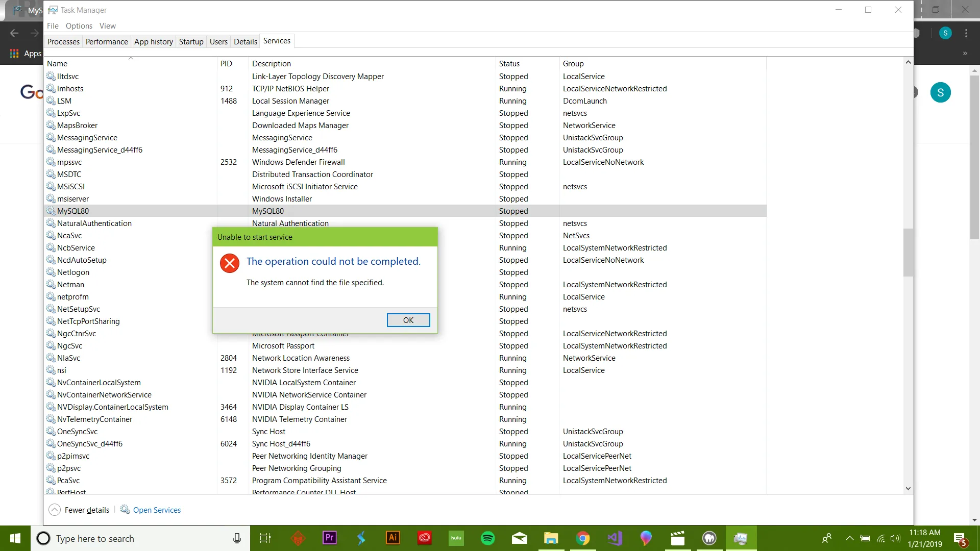Click the Cortana microphone icon
The width and height of the screenshot is (980, 551).
tap(237, 538)
